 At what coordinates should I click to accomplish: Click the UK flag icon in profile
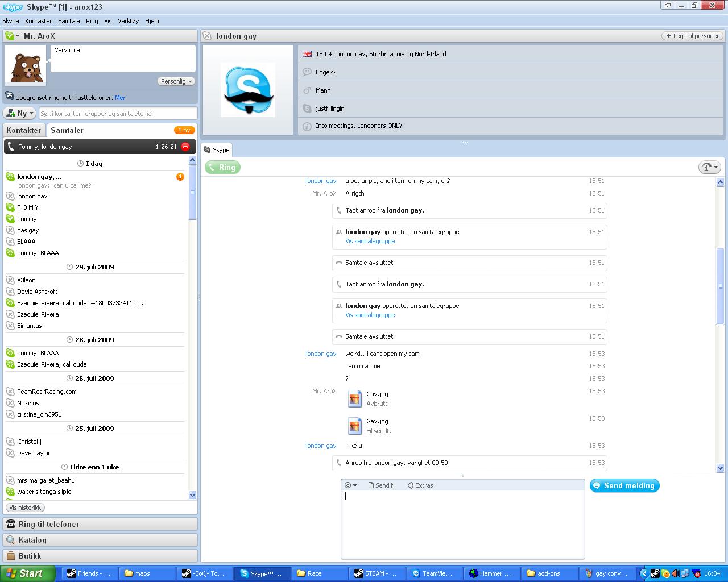(x=307, y=54)
